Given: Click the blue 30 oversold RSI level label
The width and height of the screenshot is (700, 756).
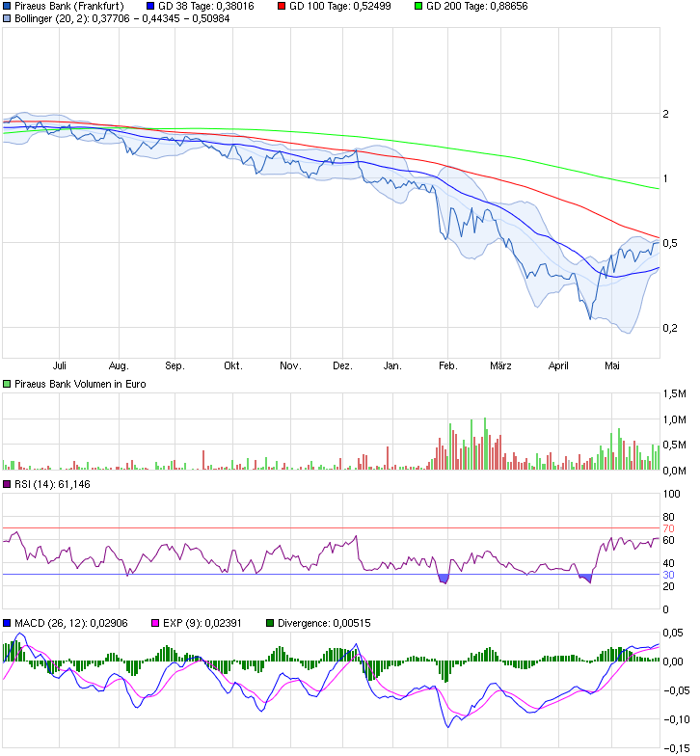Looking at the screenshot, I should click(x=668, y=575).
